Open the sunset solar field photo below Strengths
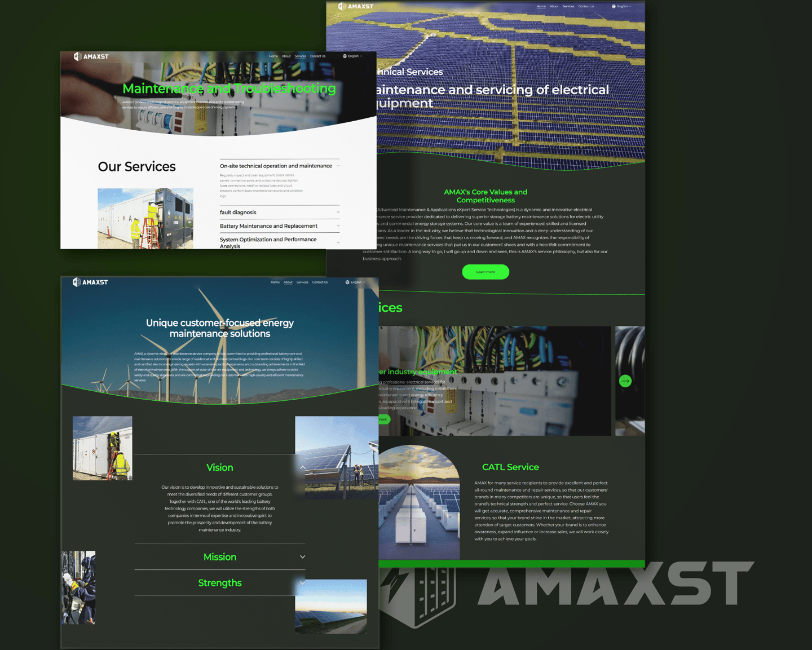Image resolution: width=812 pixels, height=650 pixels. 331,606
